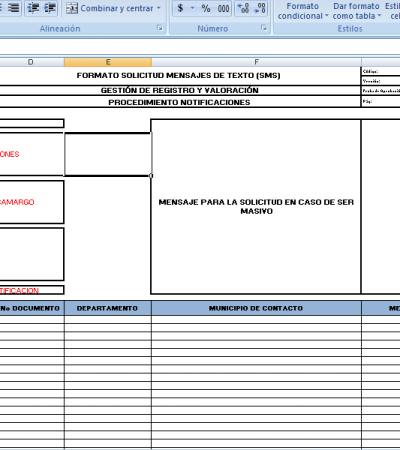The width and height of the screenshot is (400, 450).
Task: Open Dar formato como tabla menu
Action: click(x=356, y=11)
